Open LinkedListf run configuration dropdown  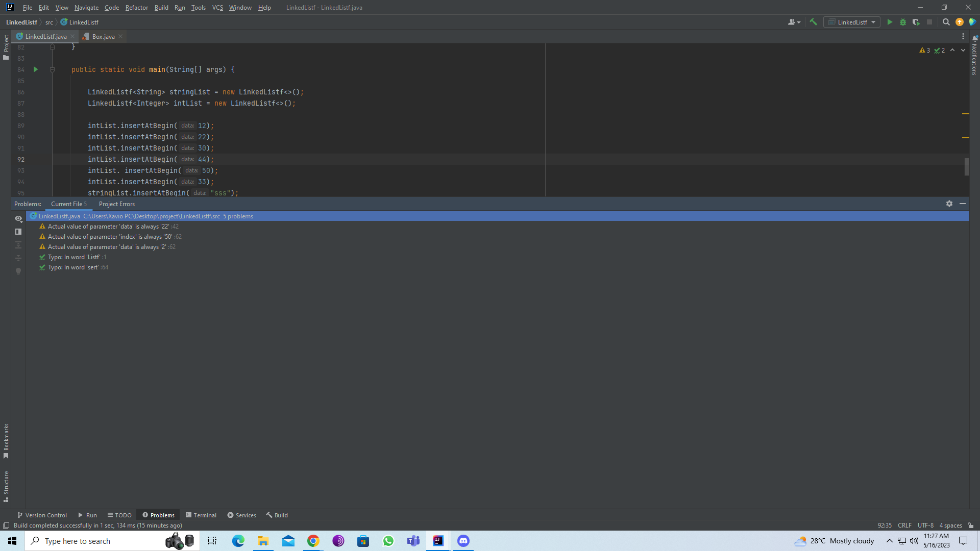(x=852, y=22)
